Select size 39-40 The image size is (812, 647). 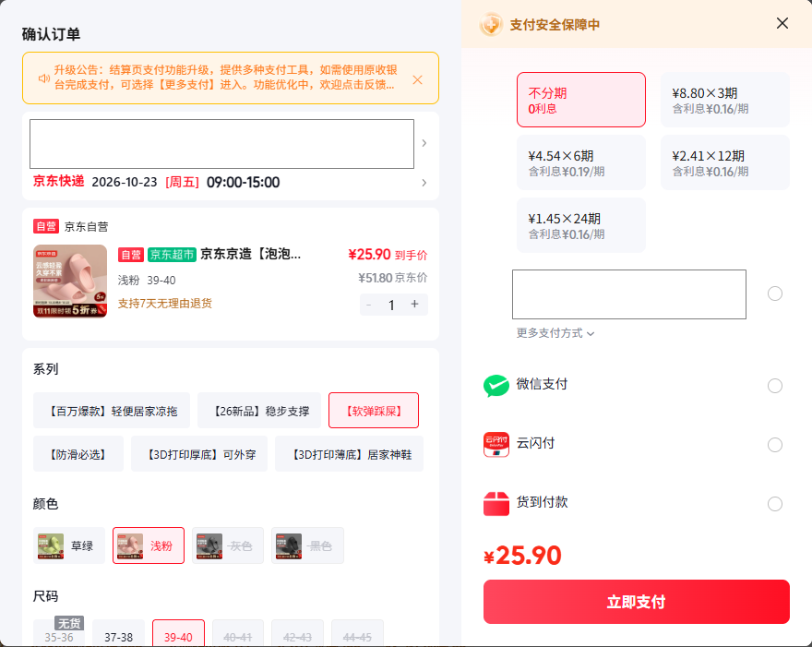178,633
